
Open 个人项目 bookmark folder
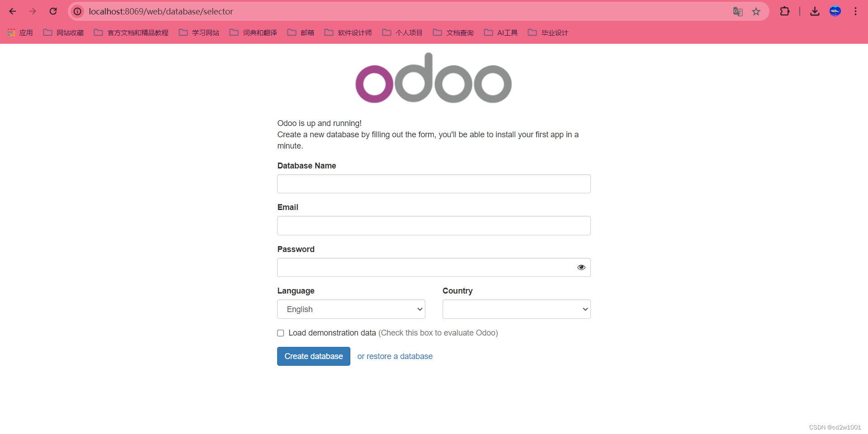pyautogui.click(x=402, y=33)
